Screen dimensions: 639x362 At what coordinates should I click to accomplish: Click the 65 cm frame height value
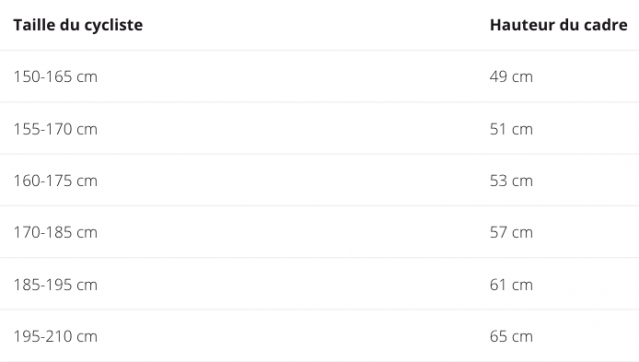[x=511, y=337]
